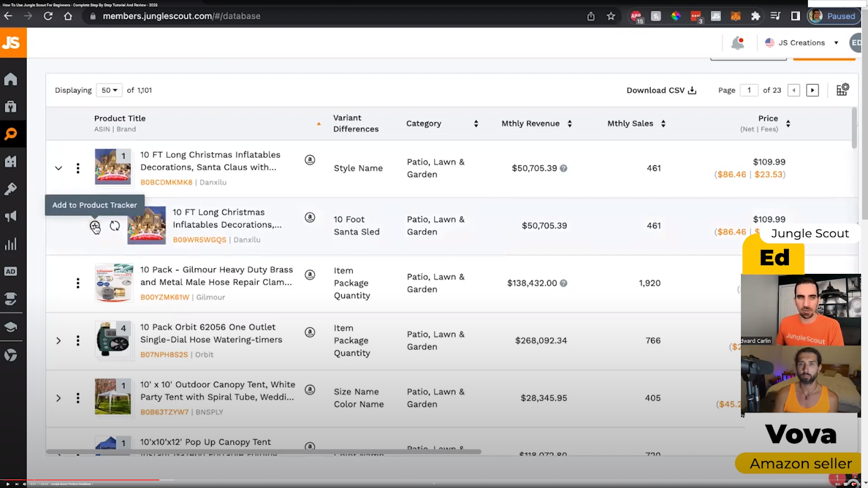868x488 pixels.
Task: Open the Displaying 50 rows dropdown
Action: (109, 90)
